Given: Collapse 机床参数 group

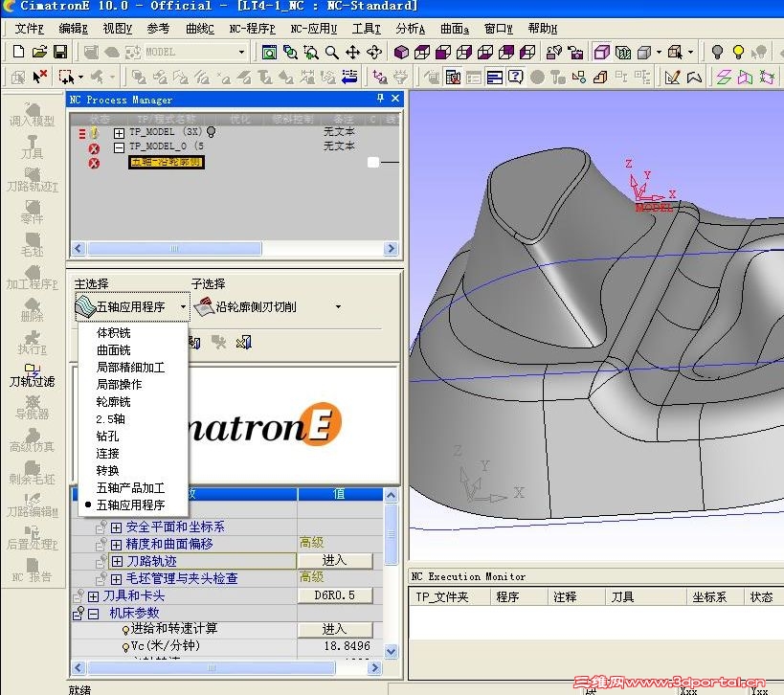Looking at the screenshot, I should tap(94, 614).
